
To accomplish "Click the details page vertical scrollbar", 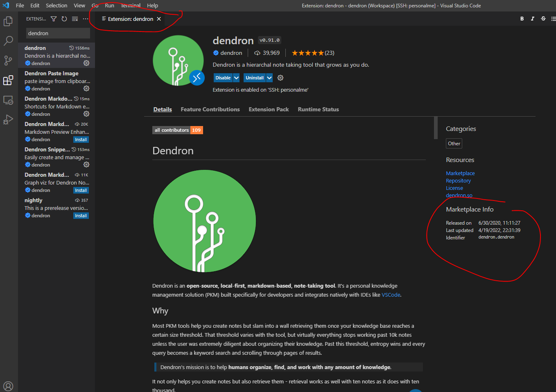I will [436, 128].
